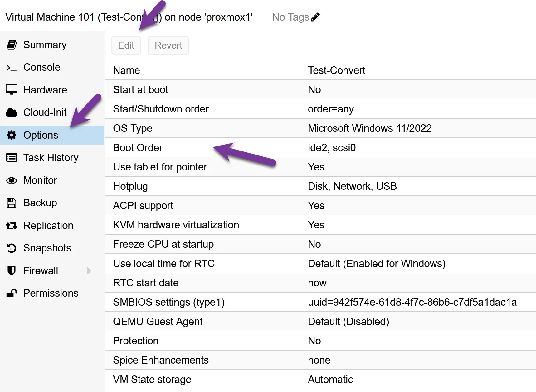Screen dimensions: 536x392
Task: Open the Task History section
Action: tap(51, 158)
